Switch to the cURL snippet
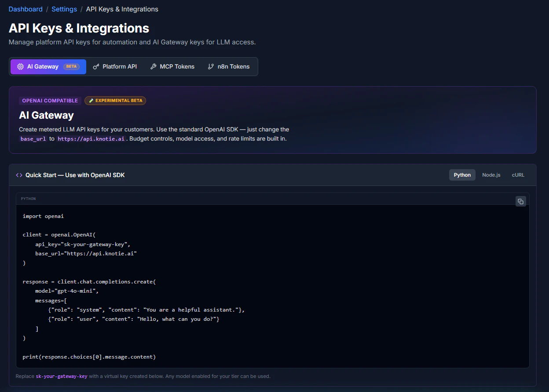This screenshot has height=392, width=549. (x=518, y=174)
